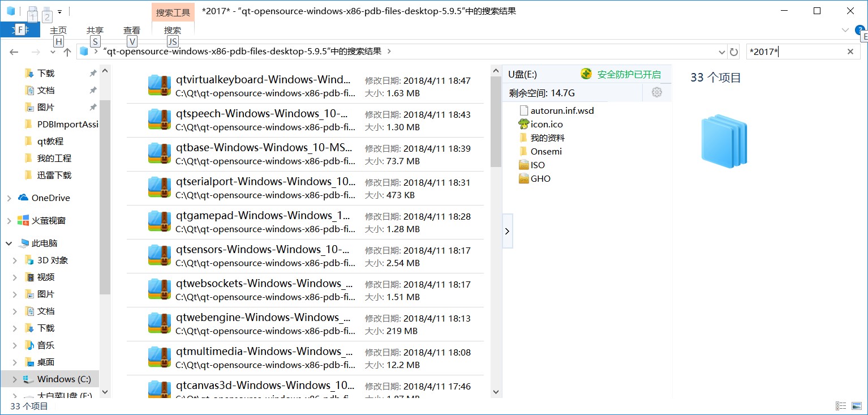Switch to large icons view in status bar

856,406
